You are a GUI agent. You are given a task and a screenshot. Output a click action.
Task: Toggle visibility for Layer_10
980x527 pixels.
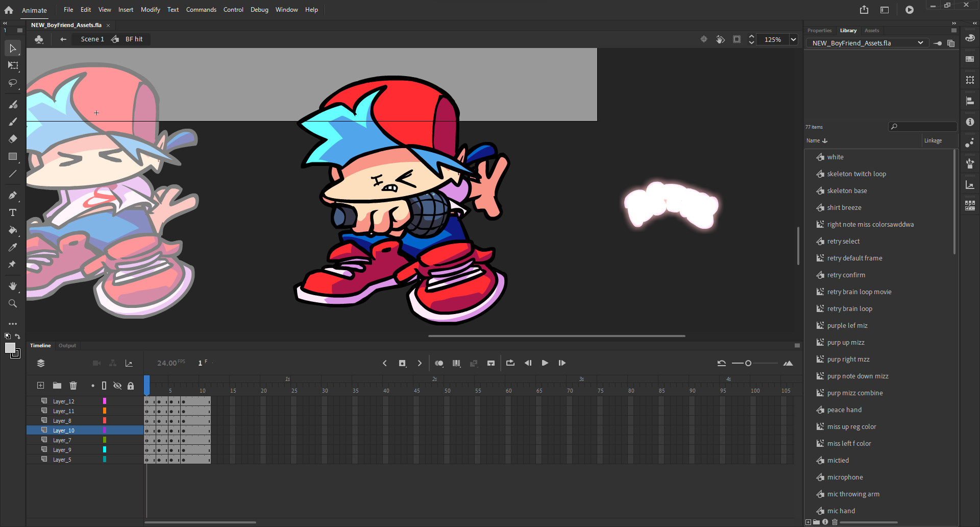click(117, 430)
